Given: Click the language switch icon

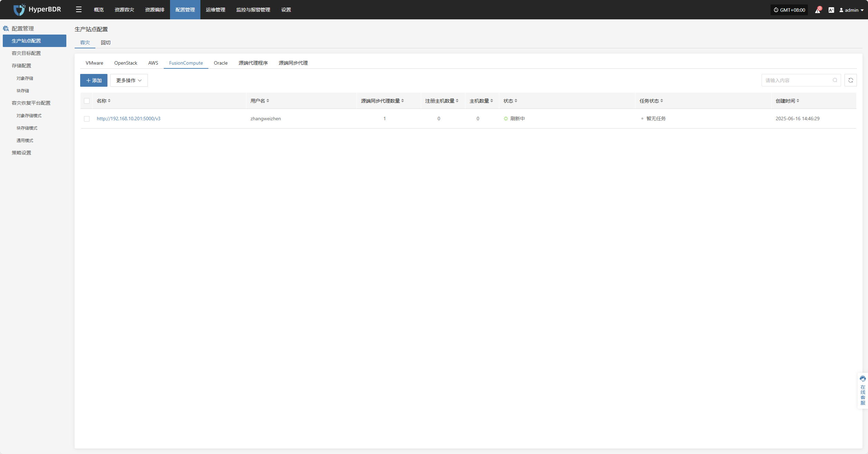Looking at the screenshot, I should coord(831,10).
